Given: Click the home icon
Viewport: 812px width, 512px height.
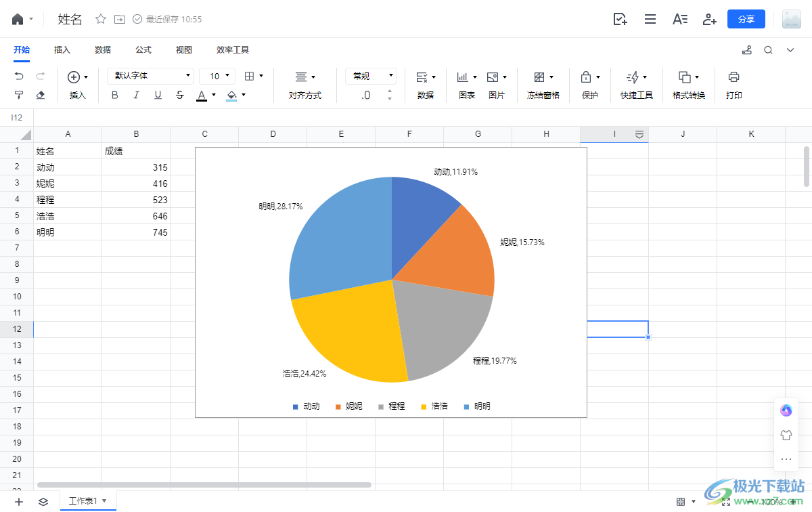Looking at the screenshot, I should coord(18,19).
